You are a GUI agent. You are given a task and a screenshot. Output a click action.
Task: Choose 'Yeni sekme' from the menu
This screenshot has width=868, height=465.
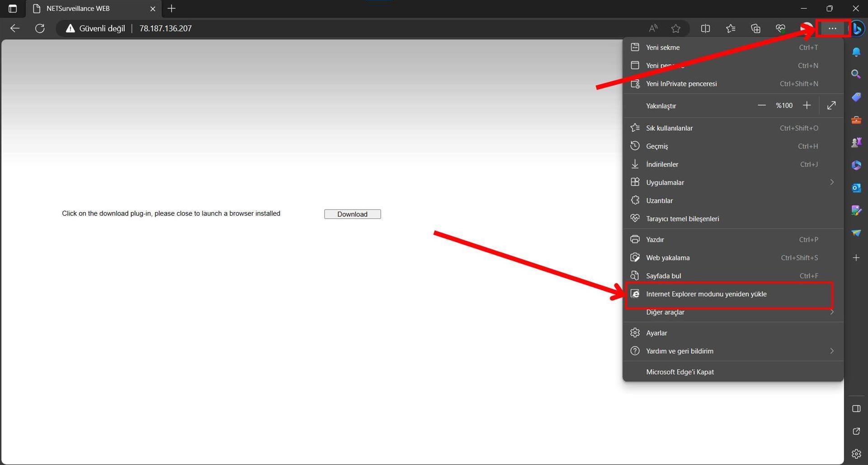tap(733, 47)
